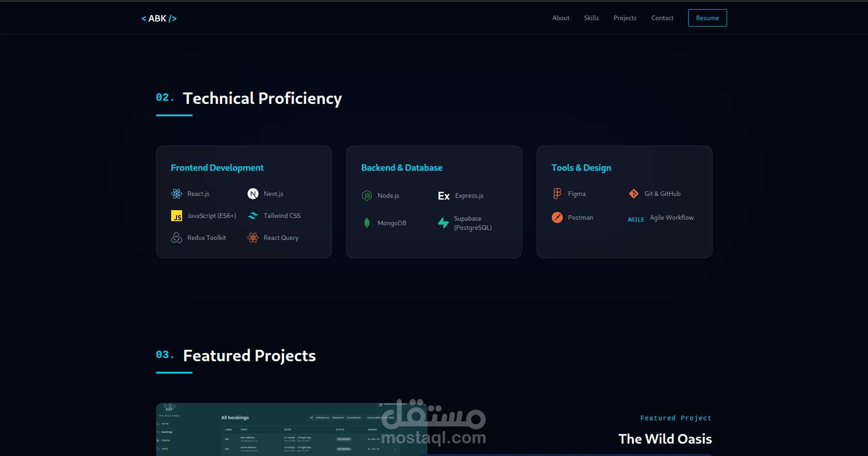Click the Figma logo icon

click(x=557, y=194)
